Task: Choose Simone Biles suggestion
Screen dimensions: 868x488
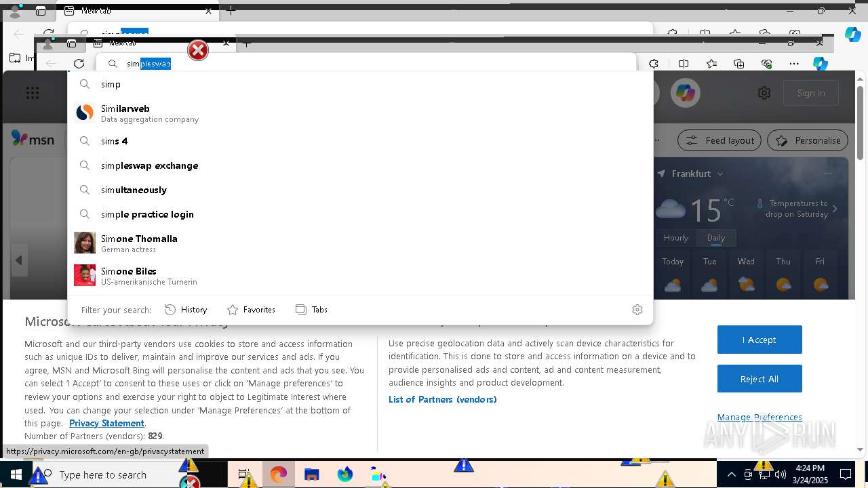Action: [360, 275]
